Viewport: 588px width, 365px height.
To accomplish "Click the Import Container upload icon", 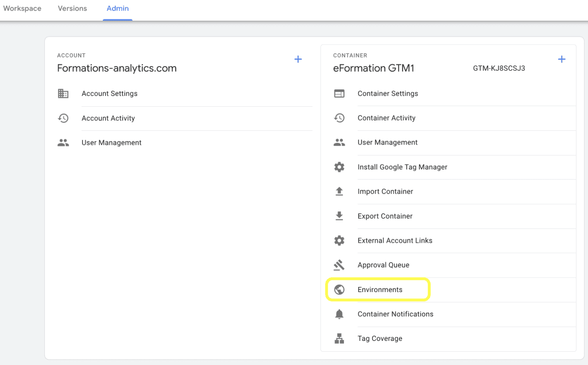I will (x=339, y=192).
